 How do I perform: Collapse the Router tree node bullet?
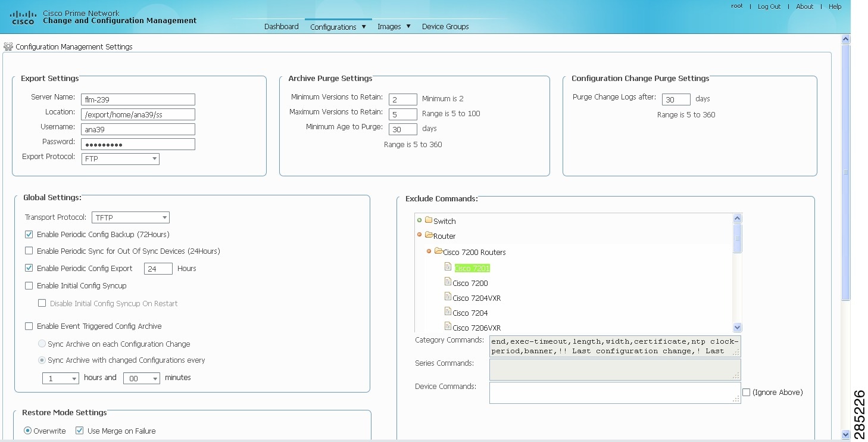tap(420, 235)
